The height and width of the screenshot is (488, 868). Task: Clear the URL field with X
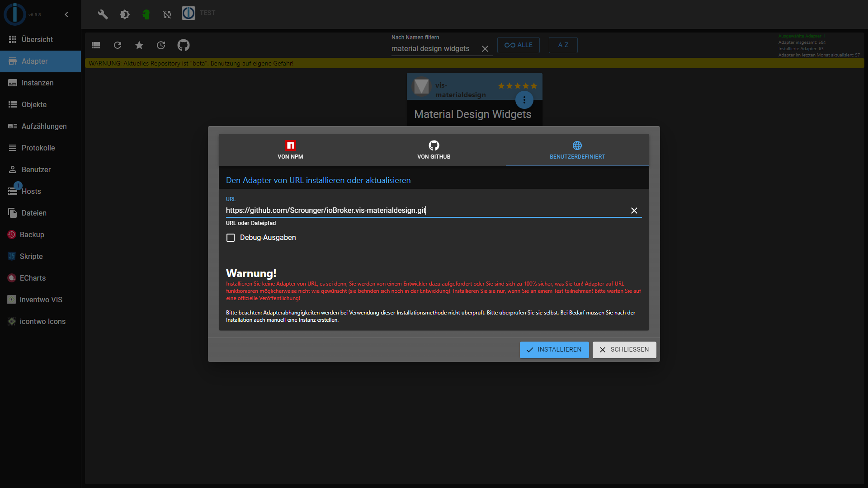[x=634, y=211]
